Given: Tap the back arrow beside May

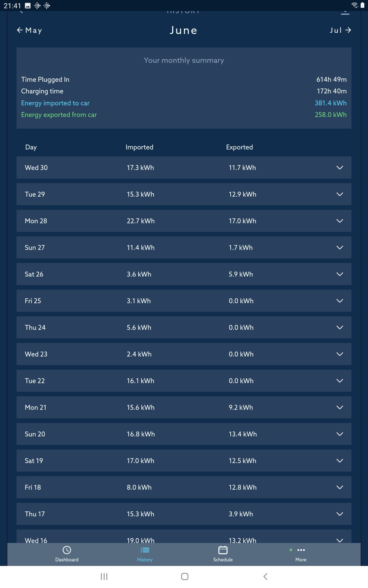Looking at the screenshot, I should (x=20, y=30).
